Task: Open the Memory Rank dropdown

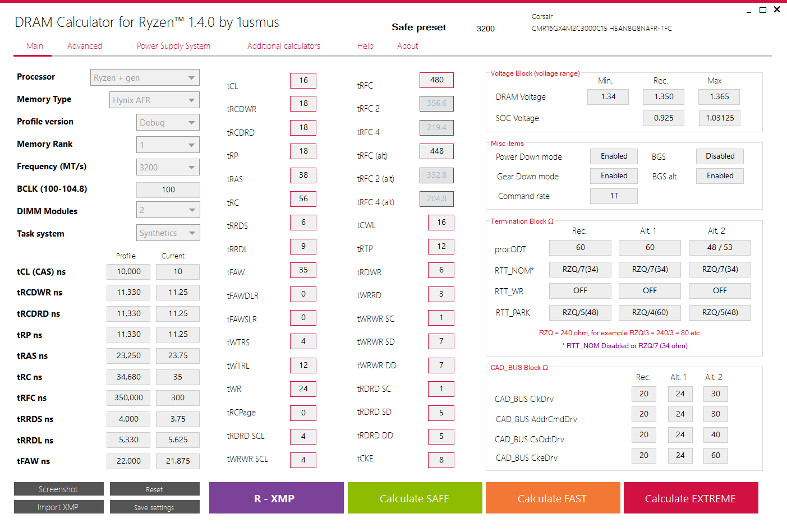Action: tap(168, 145)
